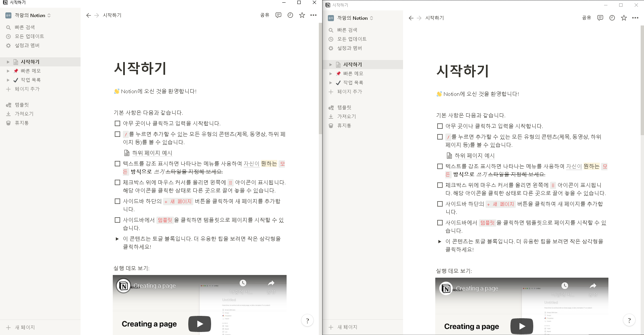Click the help question mark in left window
The height and width of the screenshot is (335, 644).
[x=307, y=321]
